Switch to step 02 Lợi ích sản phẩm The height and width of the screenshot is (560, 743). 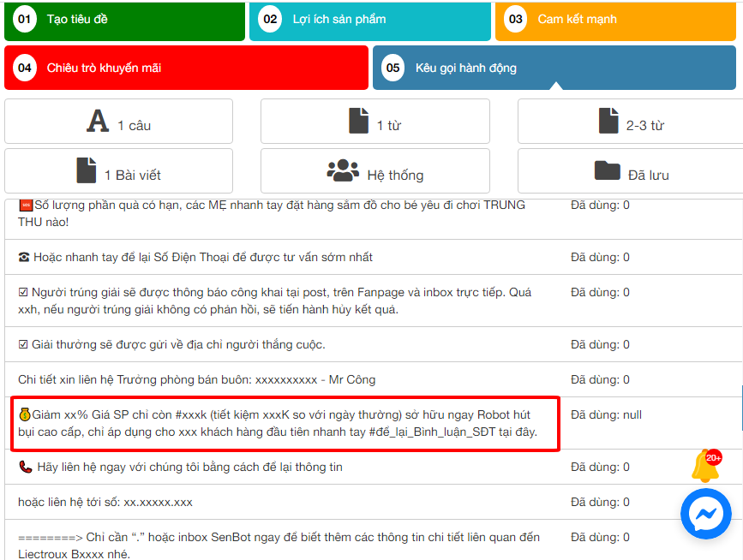click(x=370, y=20)
